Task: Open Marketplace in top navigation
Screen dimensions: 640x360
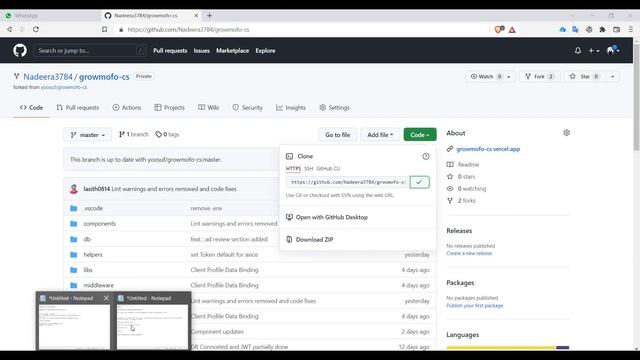Action: click(x=232, y=51)
